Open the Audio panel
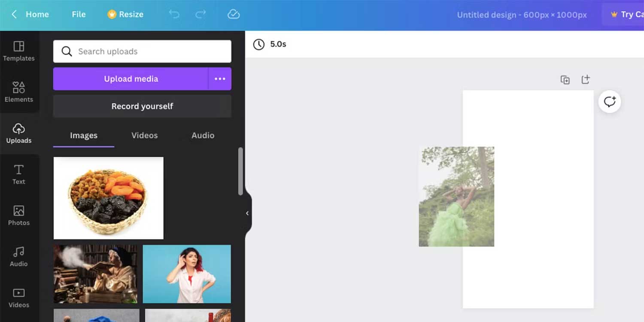The width and height of the screenshot is (644, 322). [x=18, y=256]
